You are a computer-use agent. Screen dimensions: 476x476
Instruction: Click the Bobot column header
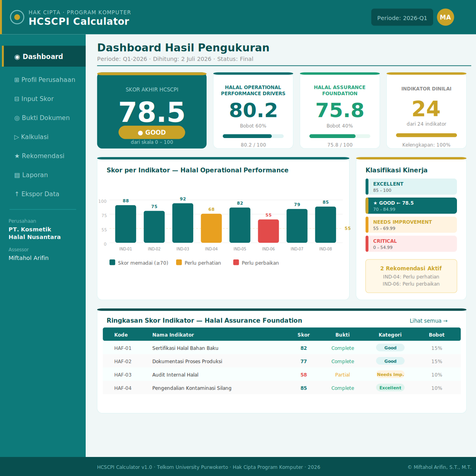pyautogui.click(x=437, y=335)
